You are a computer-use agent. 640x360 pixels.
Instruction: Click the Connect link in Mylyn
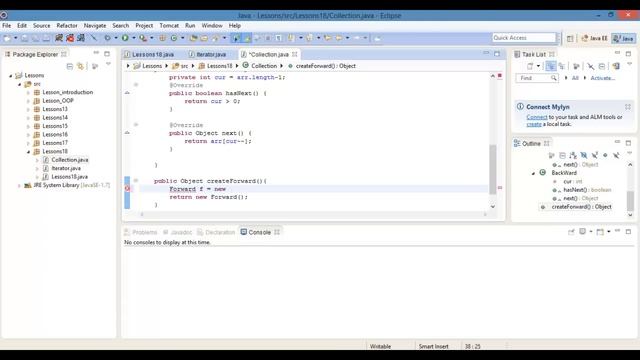[x=536, y=117]
